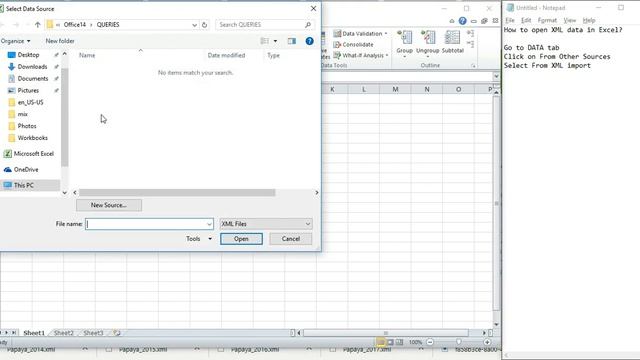Sort by the Date modified column
Viewport: 640px width, 360px height.
[x=226, y=55]
